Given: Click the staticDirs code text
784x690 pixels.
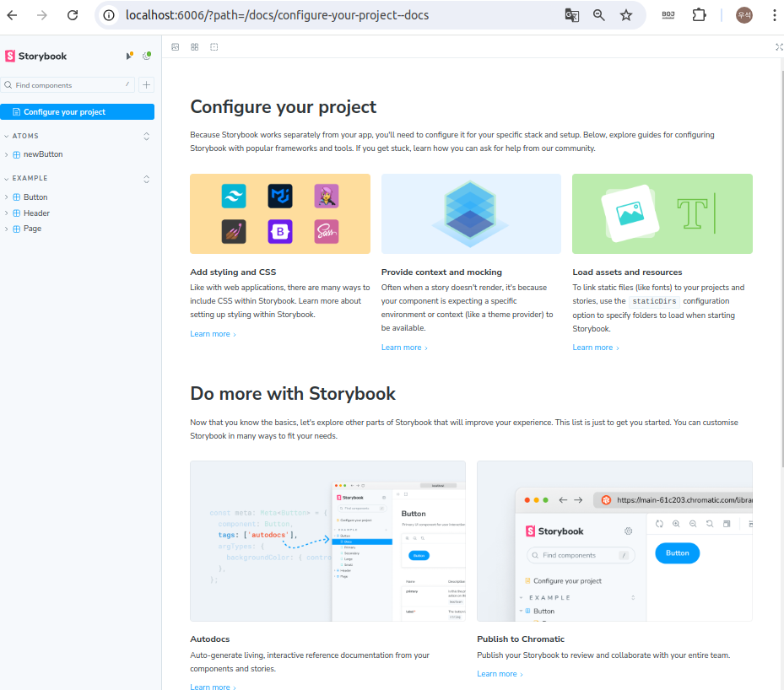Looking at the screenshot, I should click(654, 301).
